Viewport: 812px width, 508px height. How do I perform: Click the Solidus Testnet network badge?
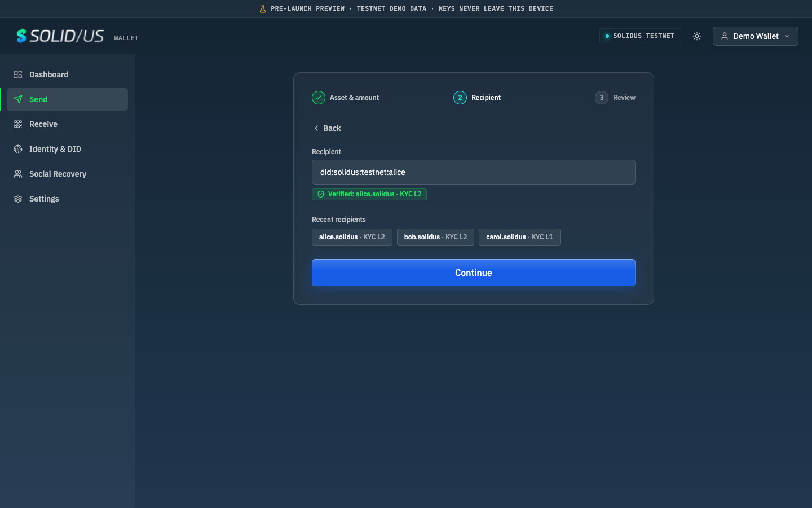coord(640,36)
